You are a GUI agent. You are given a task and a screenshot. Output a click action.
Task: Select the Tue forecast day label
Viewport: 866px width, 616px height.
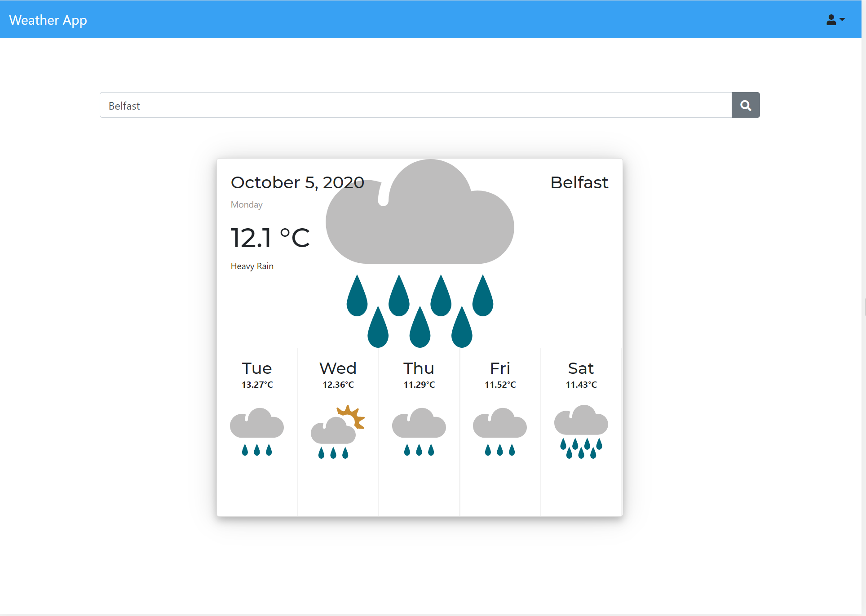tap(257, 368)
